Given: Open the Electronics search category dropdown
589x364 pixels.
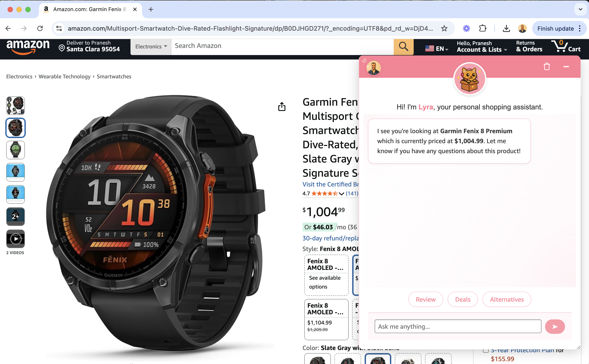Looking at the screenshot, I should [x=151, y=46].
